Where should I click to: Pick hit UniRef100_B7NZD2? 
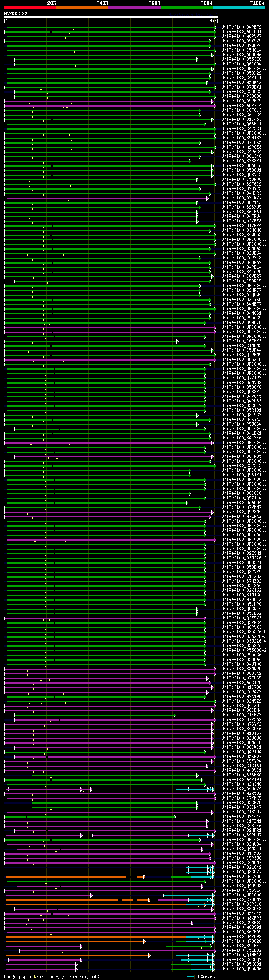coord(241,581)
